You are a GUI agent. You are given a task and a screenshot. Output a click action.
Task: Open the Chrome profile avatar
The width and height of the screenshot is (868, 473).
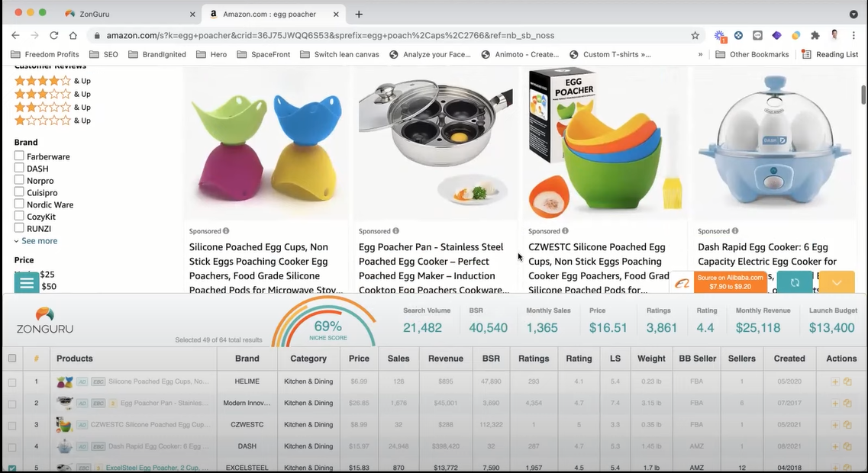[x=834, y=35]
